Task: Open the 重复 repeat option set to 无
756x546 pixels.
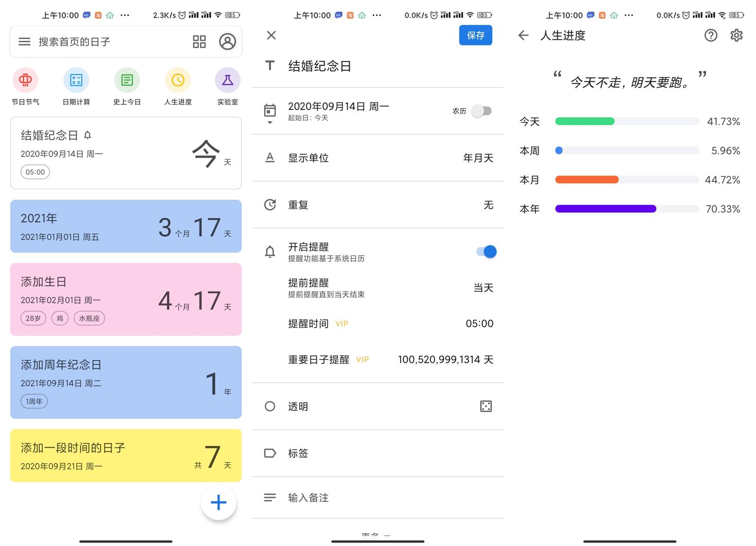Action: pos(378,205)
